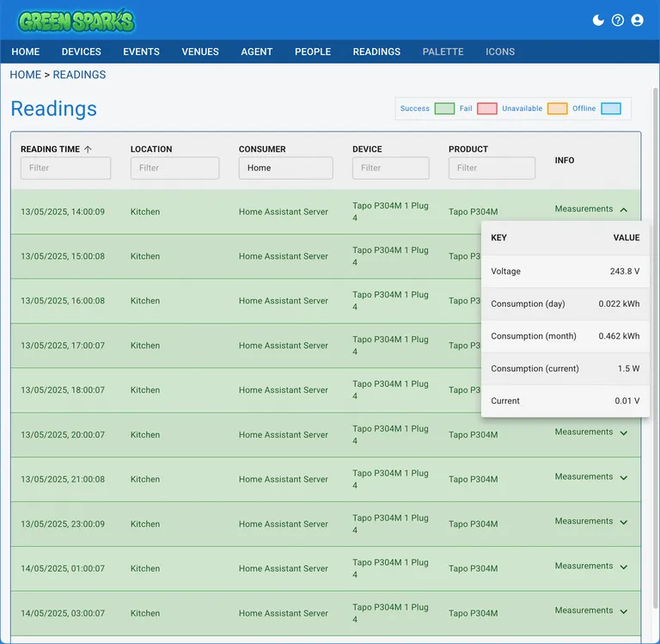Open the help question mark icon
This screenshot has width=660, height=644.
click(618, 20)
